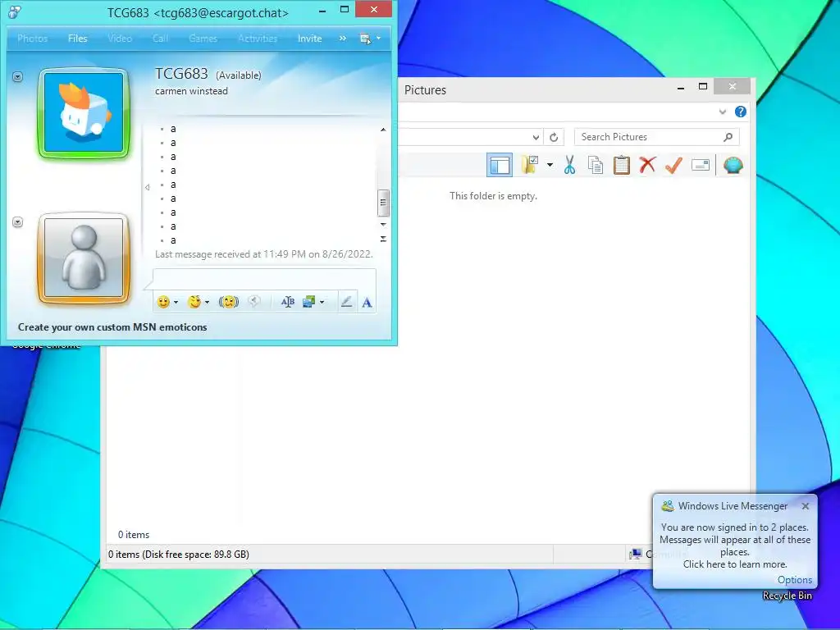Open the winks picker winking face

coord(194,302)
